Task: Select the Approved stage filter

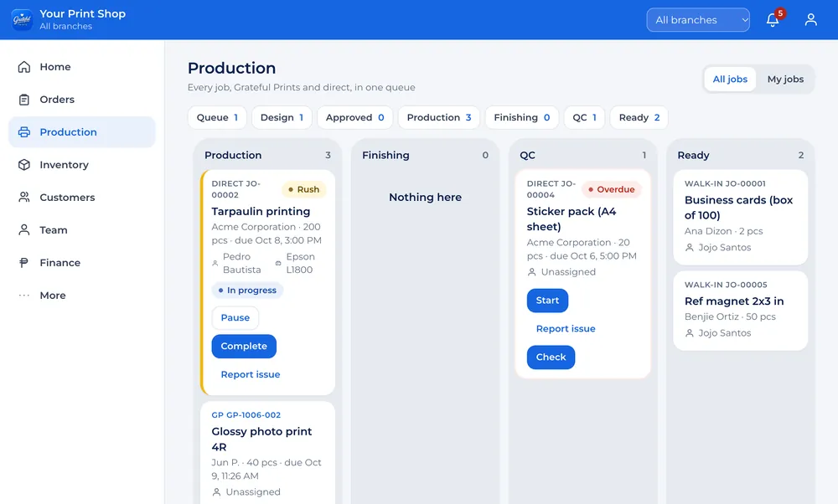Action: tap(354, 117)
